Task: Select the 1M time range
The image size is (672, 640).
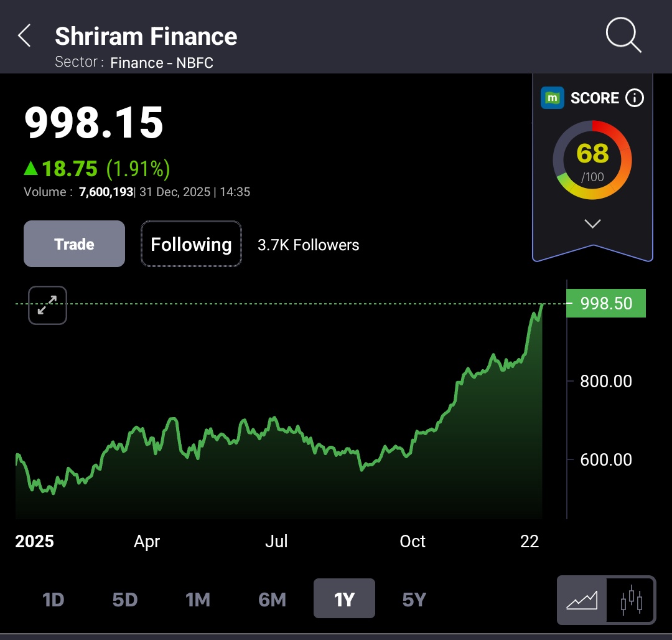Action: [198, 600]
